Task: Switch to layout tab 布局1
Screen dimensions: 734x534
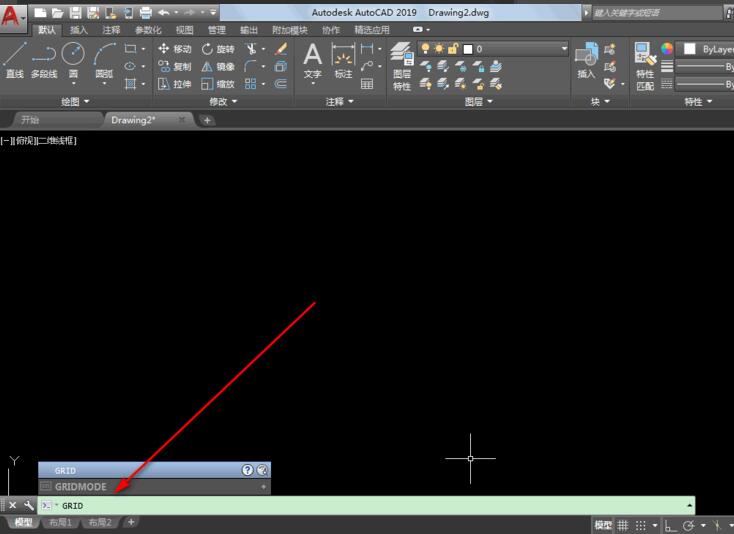Action: [60, 522]
